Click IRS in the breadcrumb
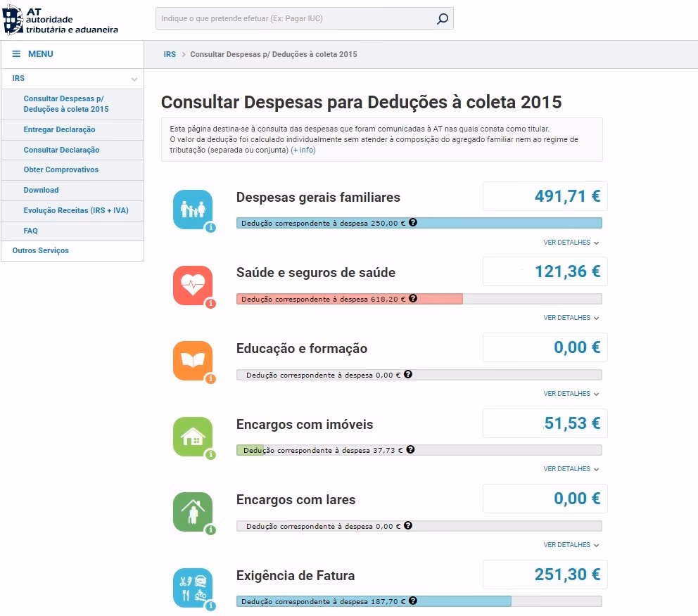Image resolution: width=698 pixels, height=616 pixels. (170, 54)
